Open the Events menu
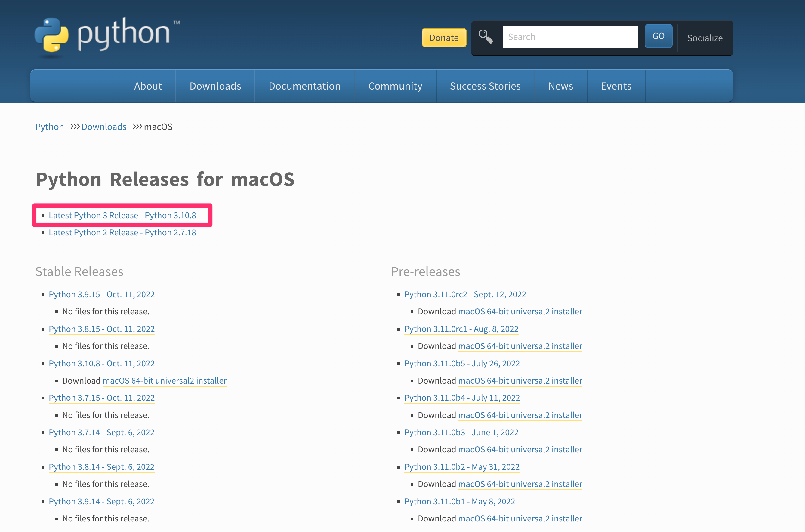The height and width of the screenshot is (532, 805). [616, 86]
